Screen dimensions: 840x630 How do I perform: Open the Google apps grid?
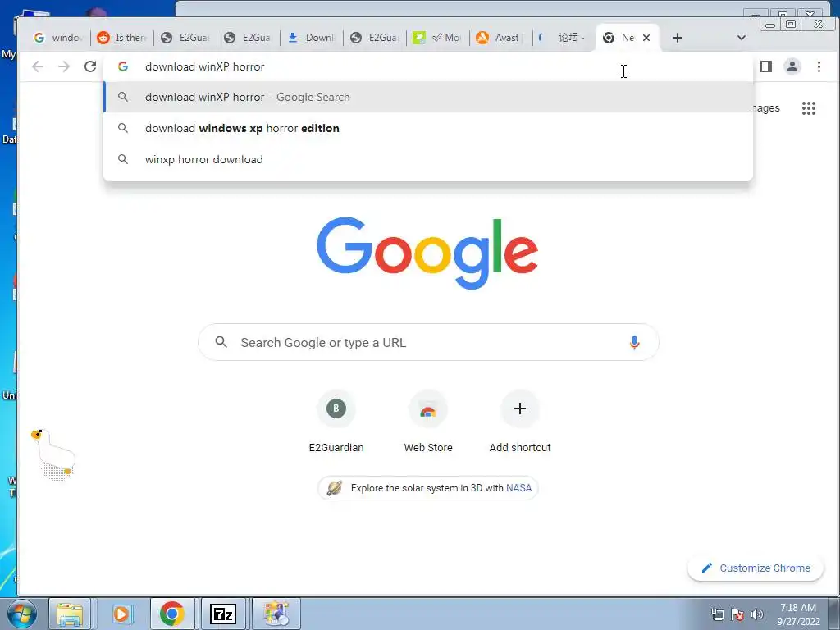808,108
